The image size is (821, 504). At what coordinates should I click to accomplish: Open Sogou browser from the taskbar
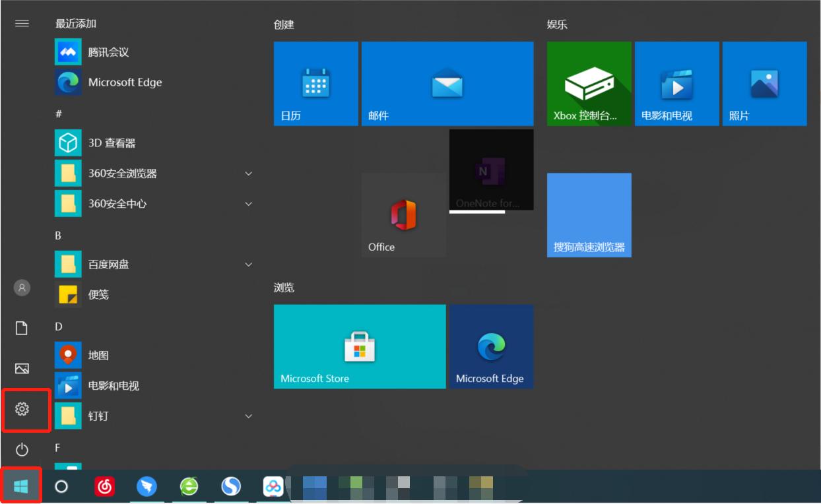click(x=231, y=487)
